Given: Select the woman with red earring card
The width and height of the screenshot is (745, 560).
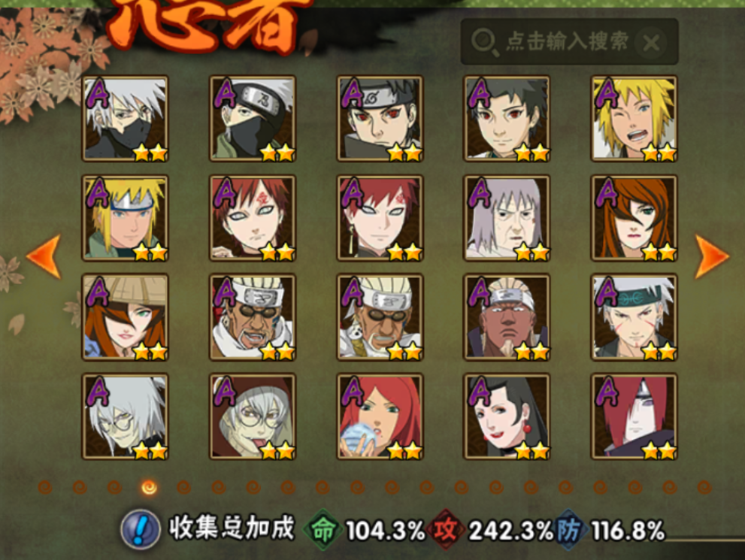Looking at the screenshot, I should pyautogui.click(x=507, y=416).
